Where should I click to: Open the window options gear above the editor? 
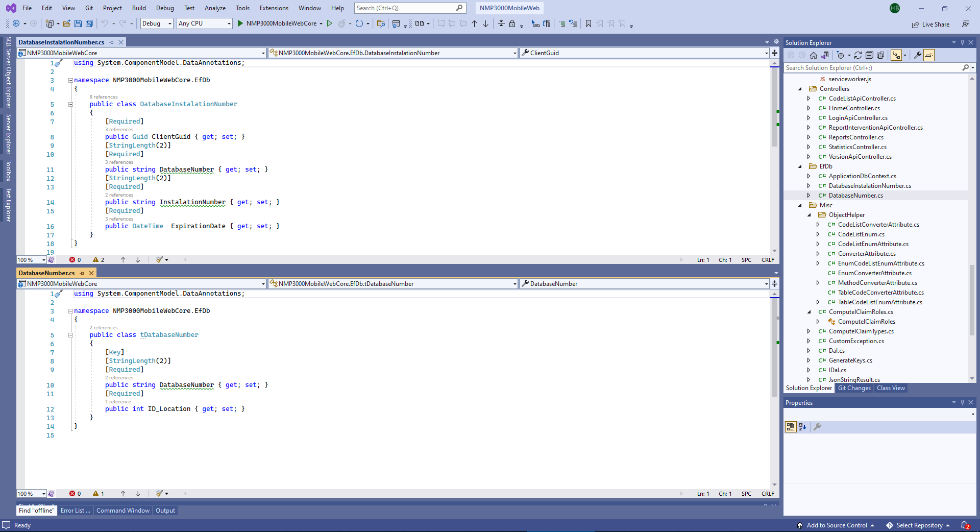[776, 42]
